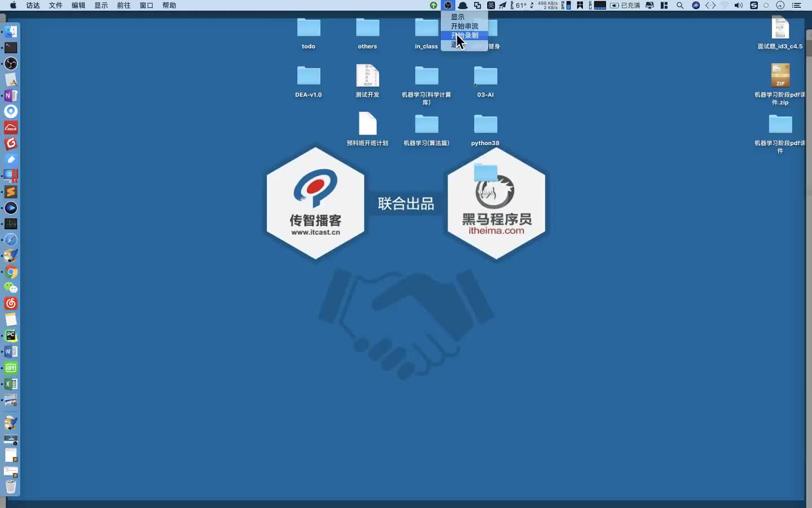This screenshot has height=508, width=812.
Task: Open OneNote from the Dock
Action: click(x=11, y=95)
